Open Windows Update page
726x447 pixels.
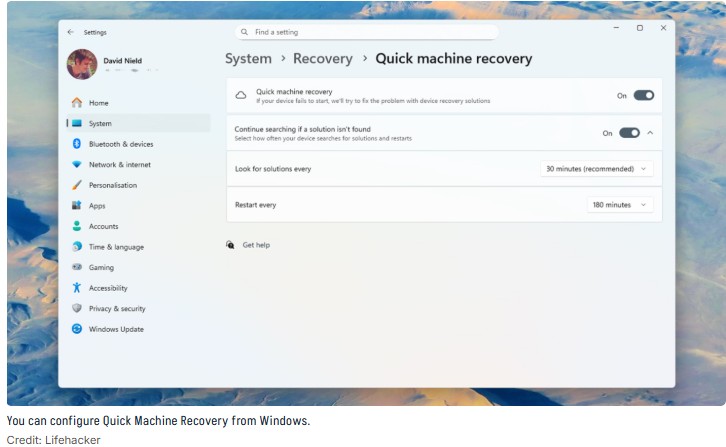[138, 329]
